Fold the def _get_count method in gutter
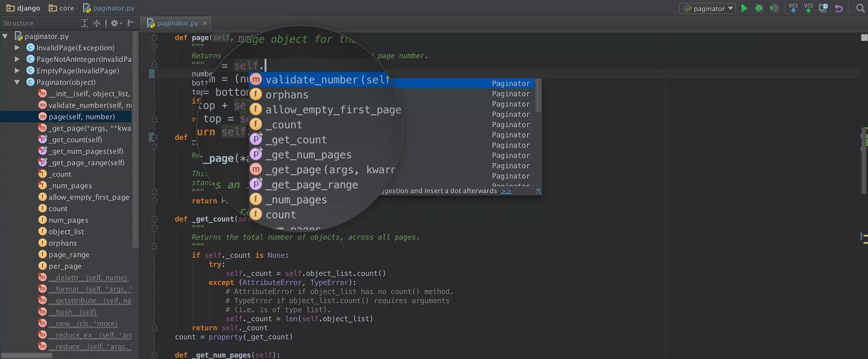The image size is (868, 359). pos(154,219)
